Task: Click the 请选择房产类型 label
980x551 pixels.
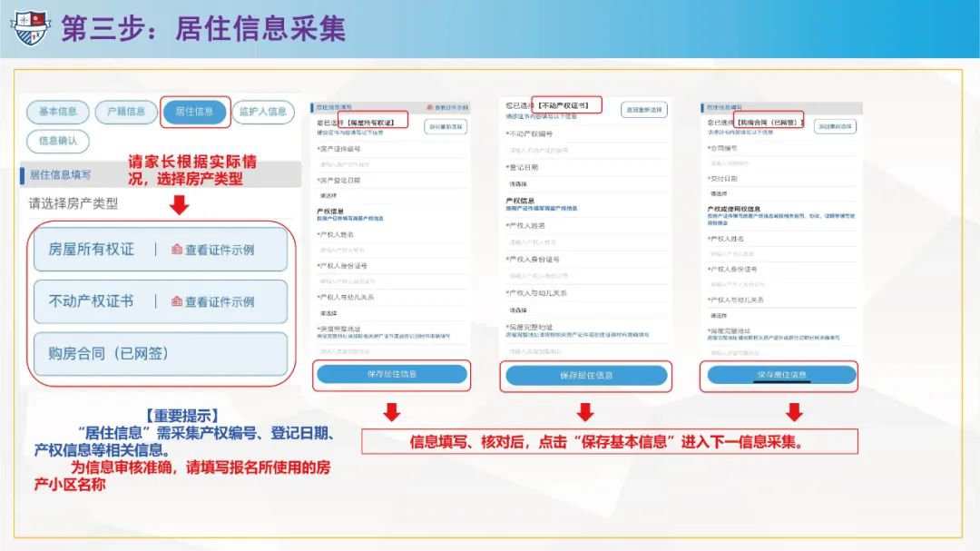Action: [73, 203]
